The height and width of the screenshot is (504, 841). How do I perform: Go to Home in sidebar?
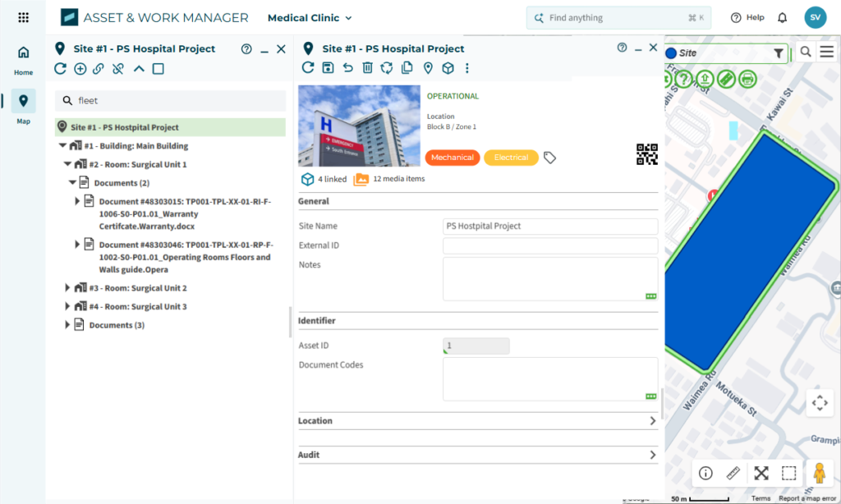tap(23, 61)
